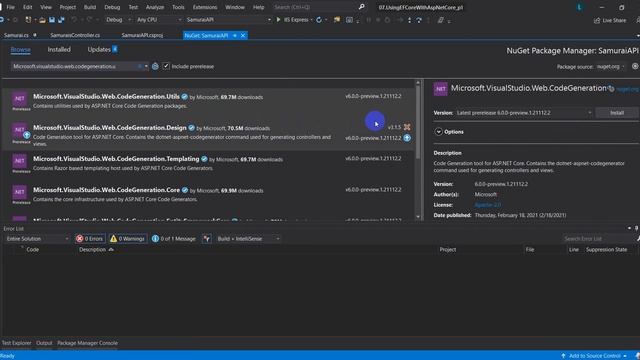This screenshot has height=360, width=640.
Task: Open NuGet settings gear beside package source
Action: pyautogui.click(x=635, y=66)
